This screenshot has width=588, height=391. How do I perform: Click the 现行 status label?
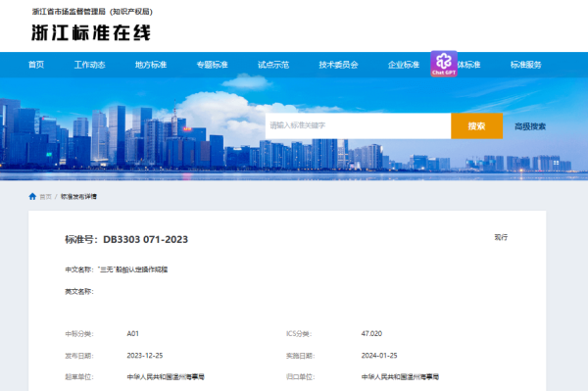501,237
